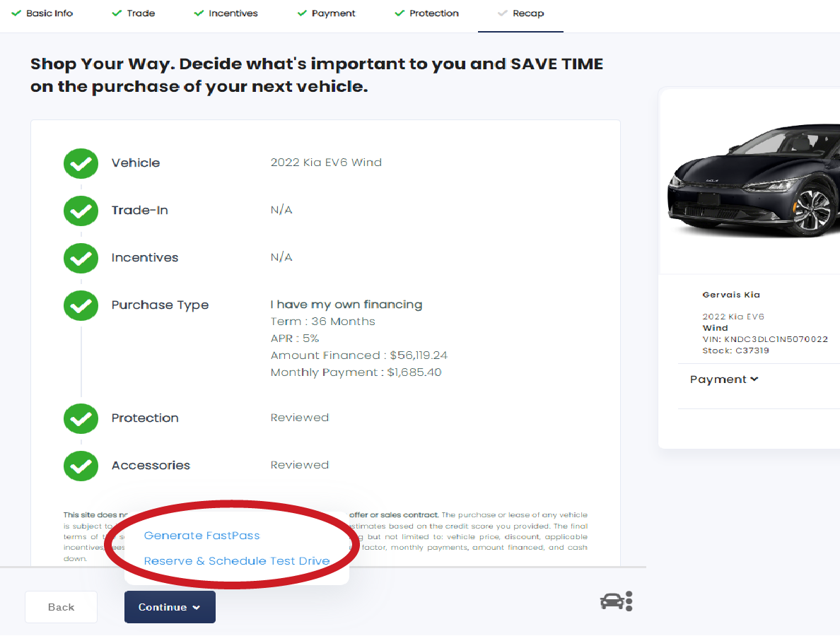
Task: Click the green checkmark beside Trade-In
Action: pyautogui.click(x=81, y=211)
